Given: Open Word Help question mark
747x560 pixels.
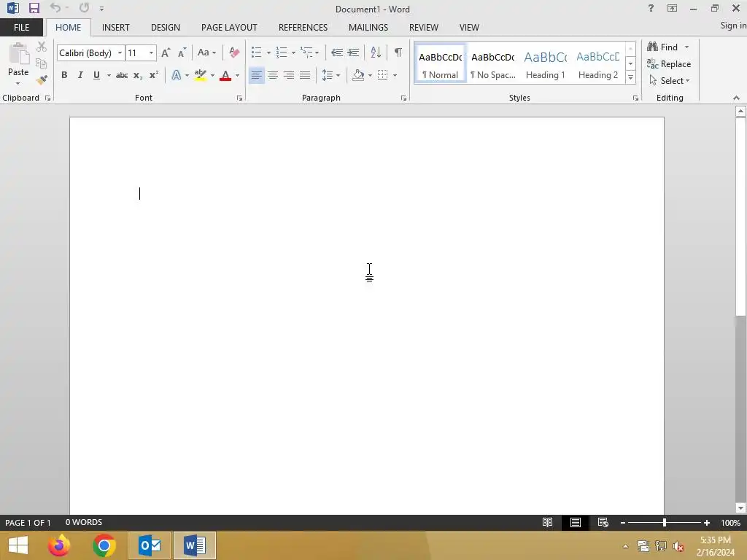Looking at the screenshot, I should point(651,8).
